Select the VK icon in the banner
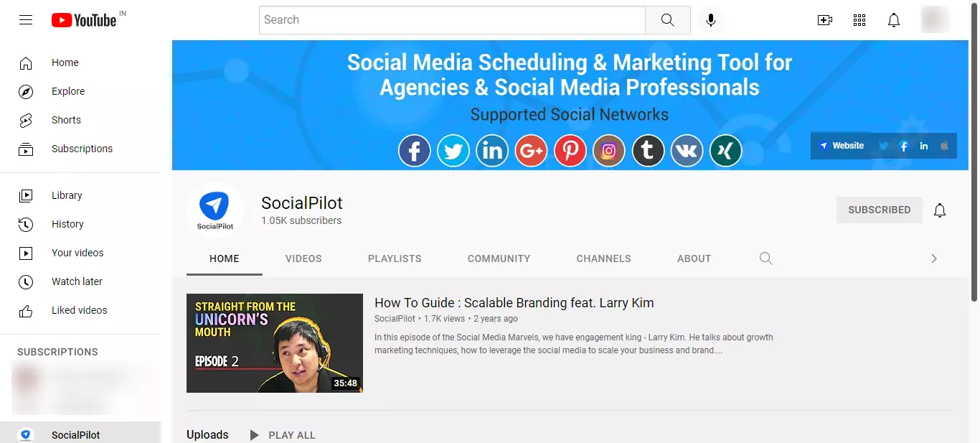980x443 pixels. pos(687,150)
